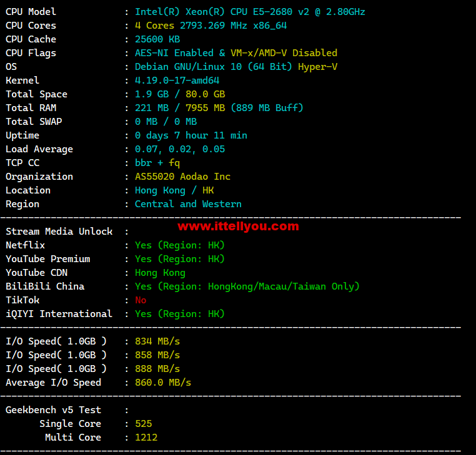Click the I/O speed value 858 MB/s
Image resolution: width=476 pixels, height=455 pixels.
(157, 355)
